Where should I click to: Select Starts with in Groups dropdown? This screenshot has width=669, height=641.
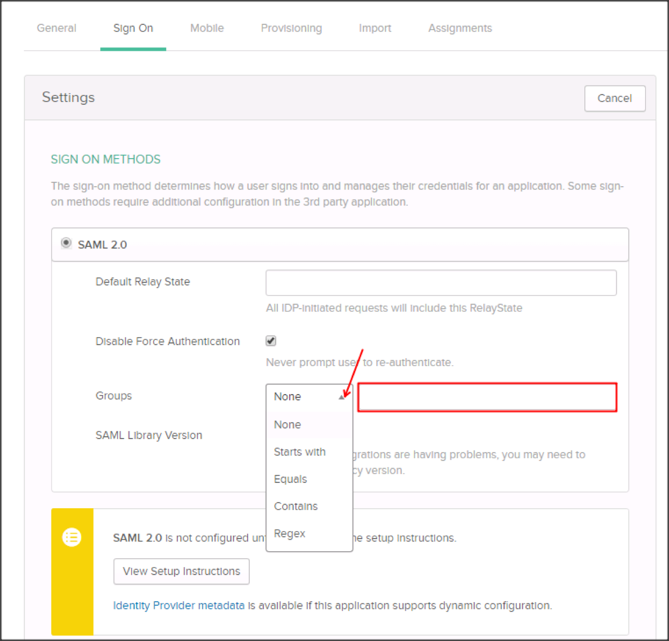point(300,452)
